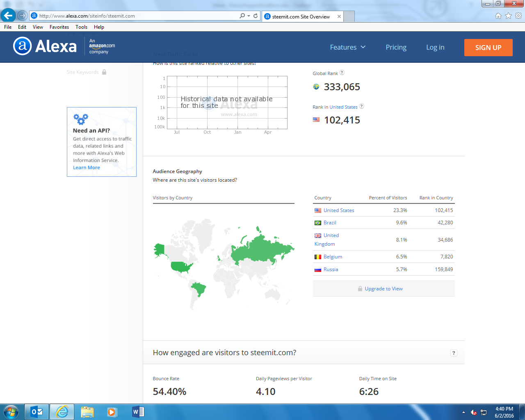
Task: Refresh the page with the reload icon
Action: click(x=256, y=16)
